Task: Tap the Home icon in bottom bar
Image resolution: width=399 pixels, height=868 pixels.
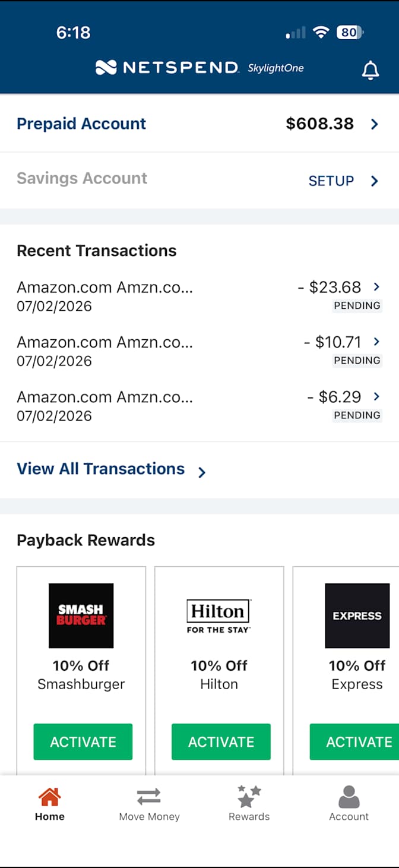Action: (x=49, y=797)
